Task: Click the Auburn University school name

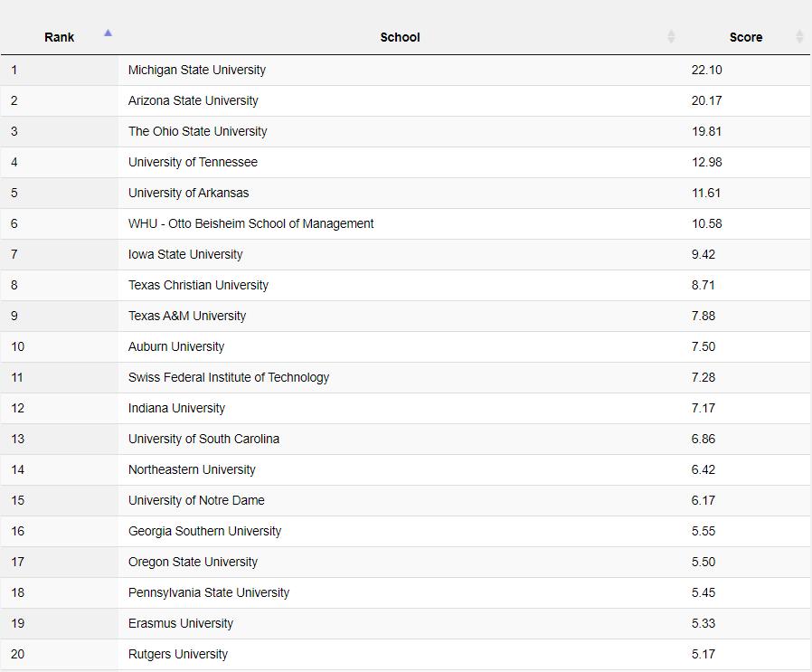Action: [x=176, y=347]
